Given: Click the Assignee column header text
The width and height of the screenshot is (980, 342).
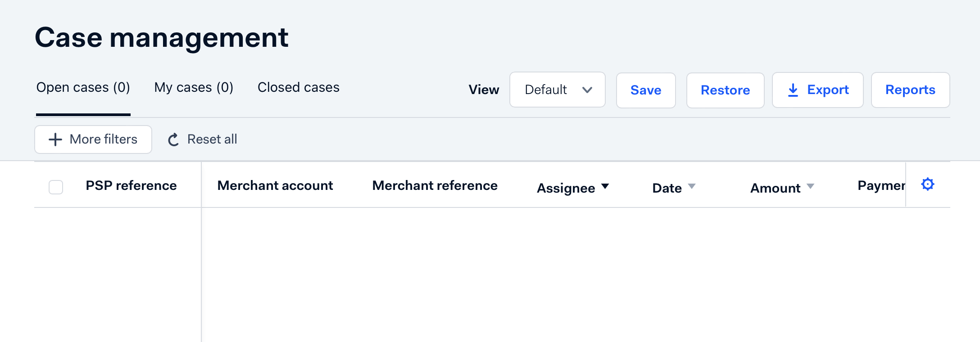Looking at the screenshot, I should tap(566, 188).
